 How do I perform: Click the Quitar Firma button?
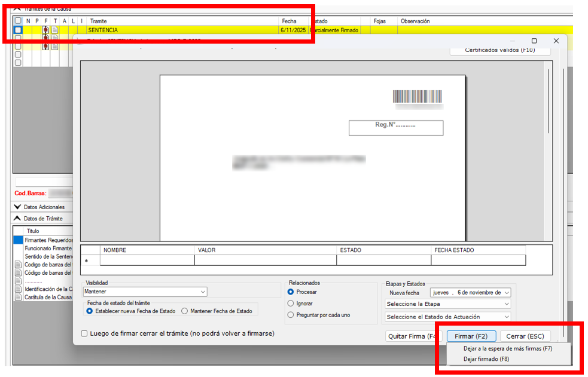click(413, 336)
